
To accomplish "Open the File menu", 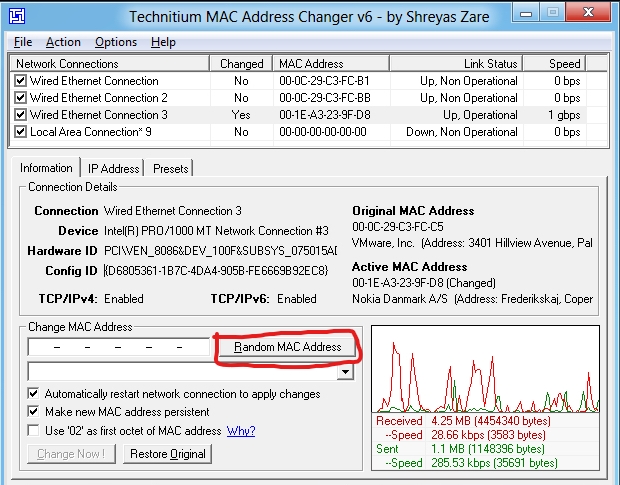I will (x=23, y=42).
